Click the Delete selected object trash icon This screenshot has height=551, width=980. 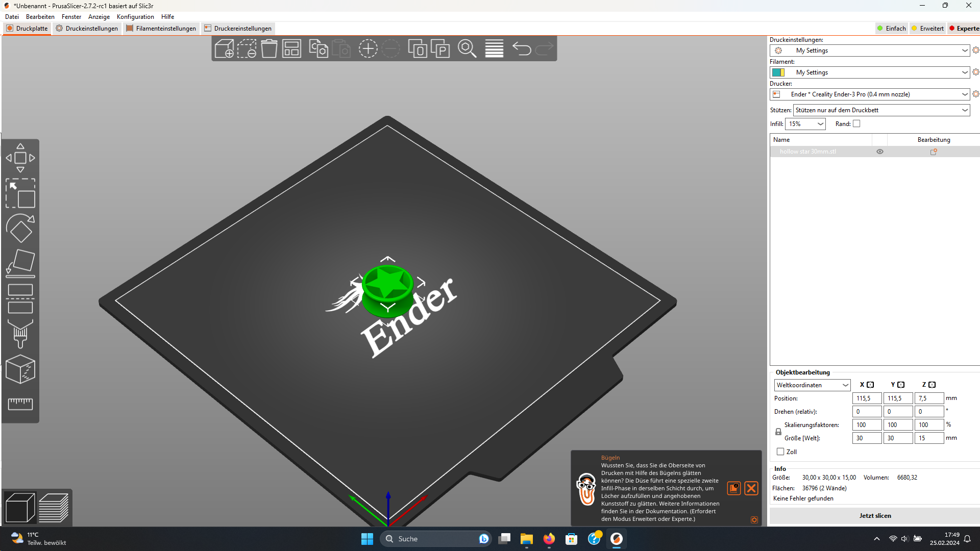269,48
